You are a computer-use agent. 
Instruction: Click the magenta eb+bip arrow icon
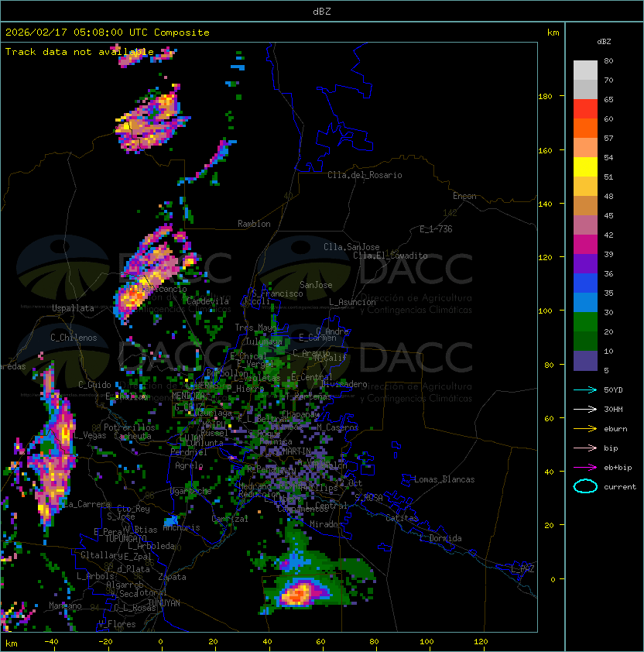pyautogui.click(x=585, y=468)
